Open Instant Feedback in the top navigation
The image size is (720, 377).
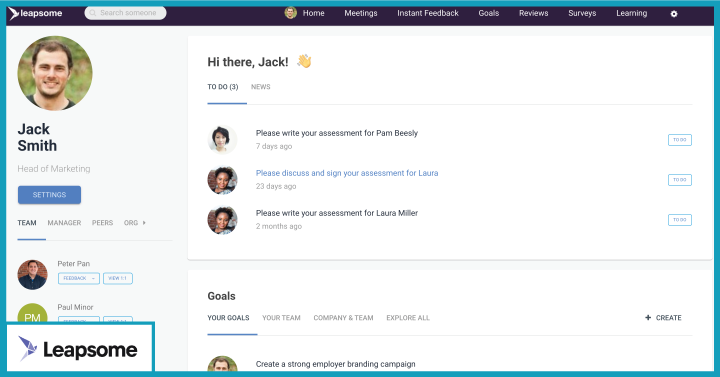click(428, 13)
